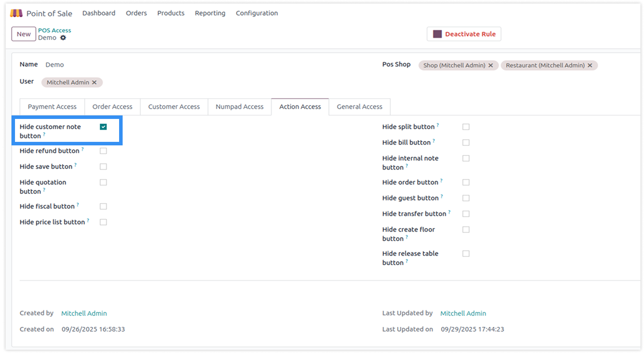Click the New record button
The height and width of the screenshot is (363, 644).
(24, 34)
